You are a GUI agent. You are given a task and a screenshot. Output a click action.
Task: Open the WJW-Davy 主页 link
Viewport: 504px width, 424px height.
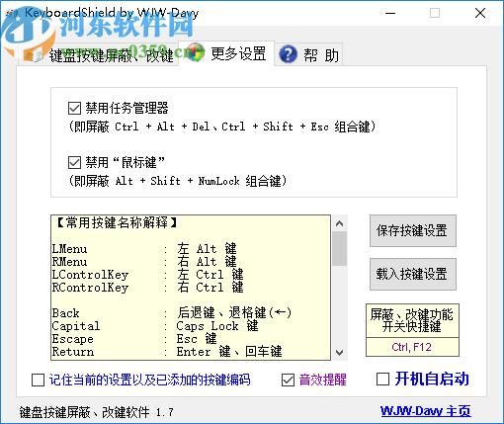[426, 411]
